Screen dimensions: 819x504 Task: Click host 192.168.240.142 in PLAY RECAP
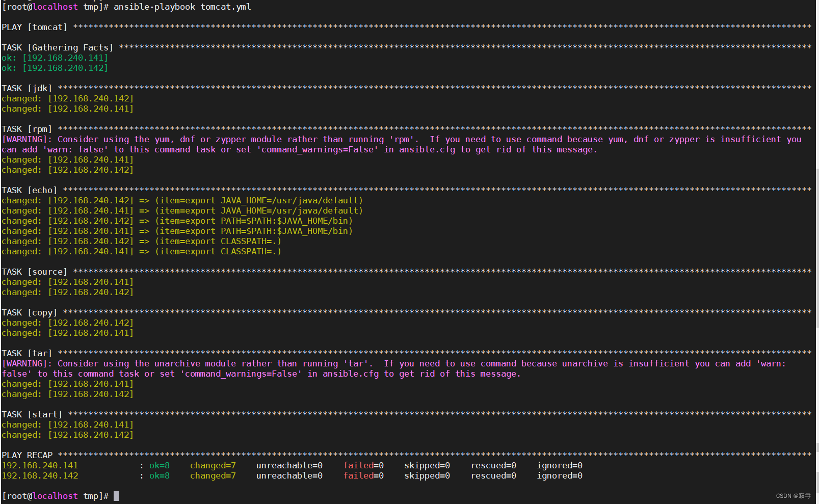40,476
